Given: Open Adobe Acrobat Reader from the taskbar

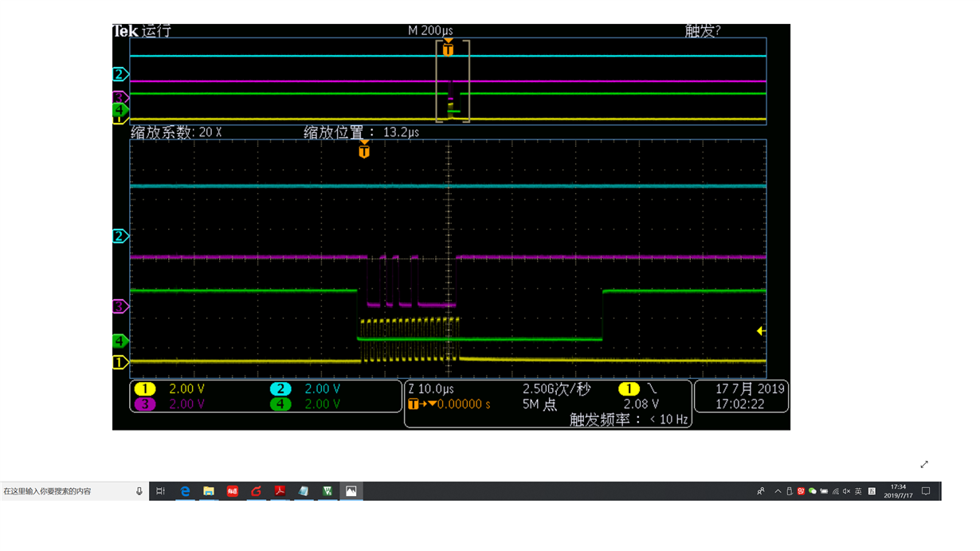Looking at the screenshot, I should (x=280, y=491).
